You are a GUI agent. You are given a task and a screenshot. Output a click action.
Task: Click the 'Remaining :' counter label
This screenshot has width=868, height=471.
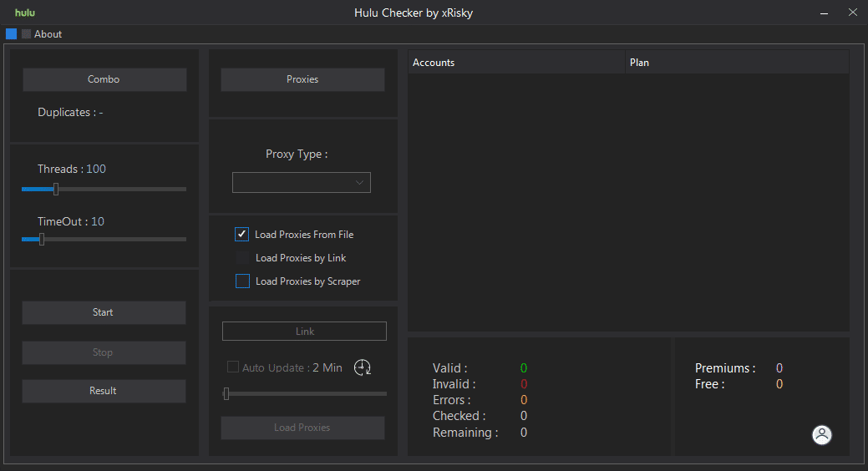pyautogui.click(x=465, y=433)
